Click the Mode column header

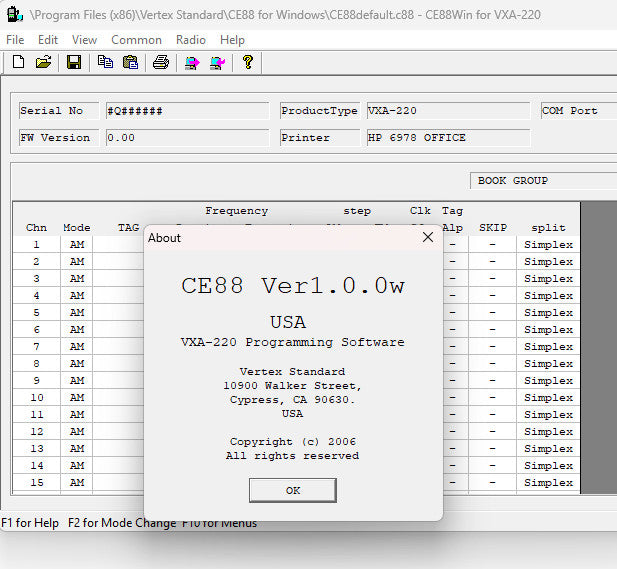coord(77,227)
